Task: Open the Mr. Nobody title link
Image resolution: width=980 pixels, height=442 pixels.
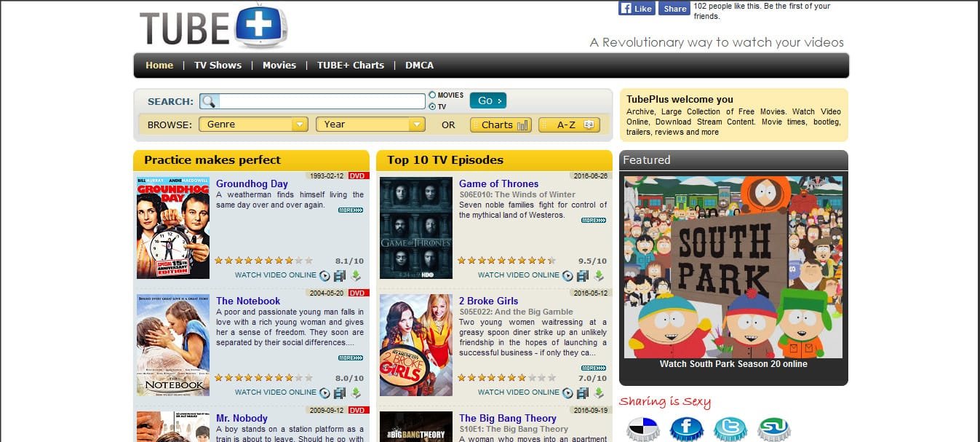Action: [242, 418]
